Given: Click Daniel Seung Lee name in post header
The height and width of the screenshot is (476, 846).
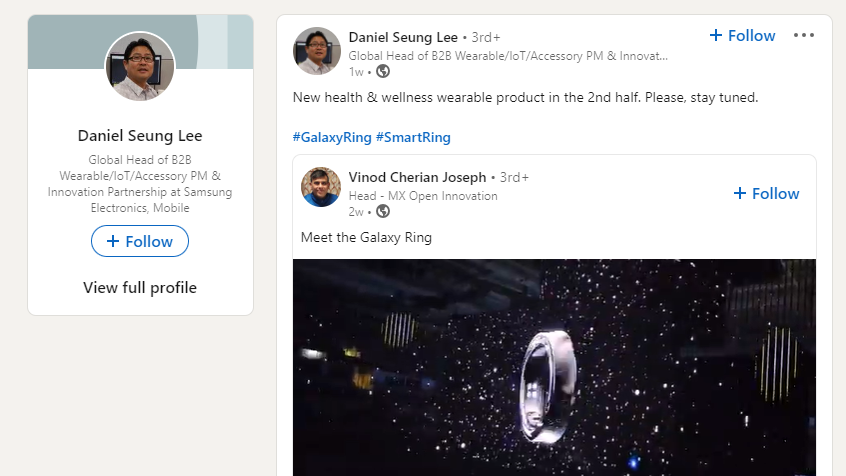Looking at the screenshot, I should [403, 38].
